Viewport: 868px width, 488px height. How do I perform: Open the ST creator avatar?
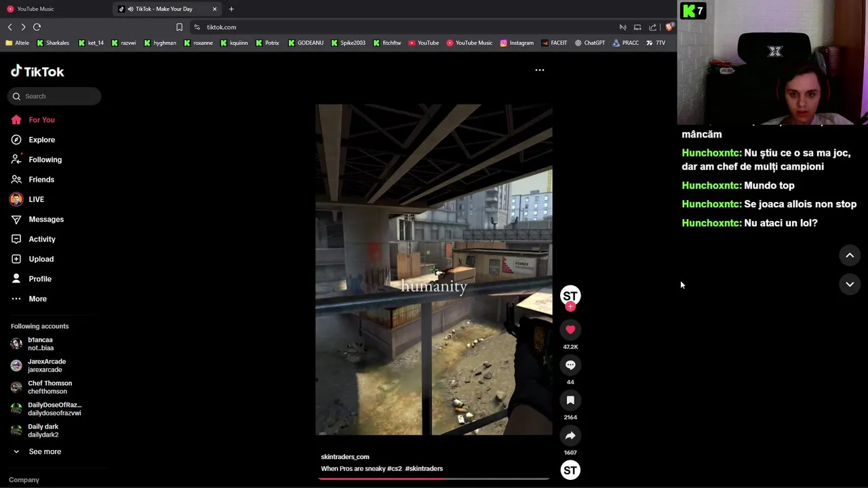[x=570, y=295]
